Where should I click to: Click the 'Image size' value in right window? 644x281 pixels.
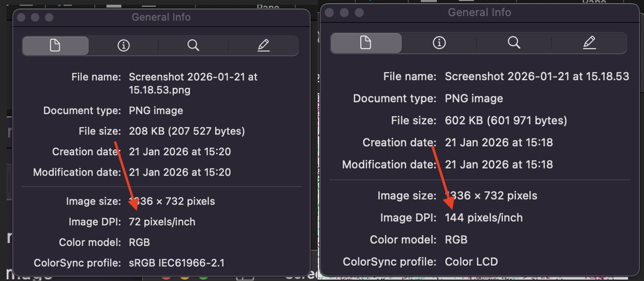[x=491, y=196]
